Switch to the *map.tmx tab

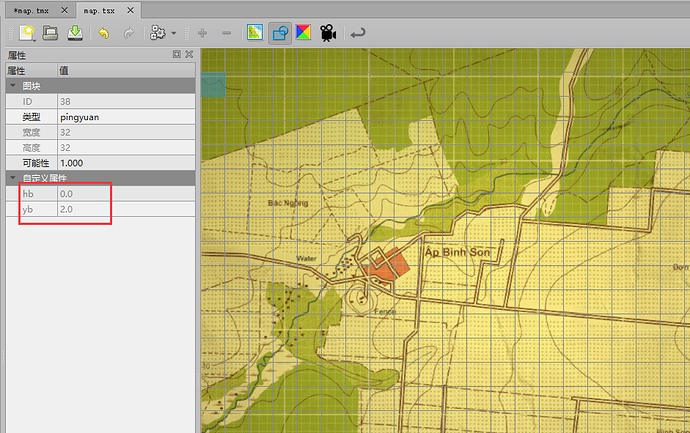[31, 9]
